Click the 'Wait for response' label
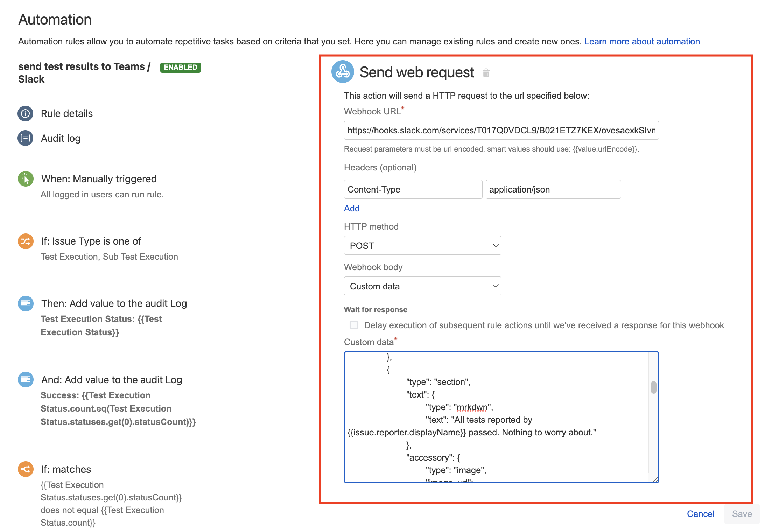This screenshot has height=532, width=779. click(x=376, y=309)
